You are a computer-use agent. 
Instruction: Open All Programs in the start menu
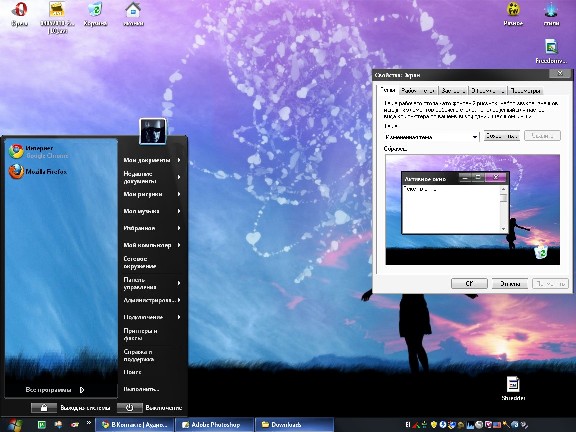[55, 390]
